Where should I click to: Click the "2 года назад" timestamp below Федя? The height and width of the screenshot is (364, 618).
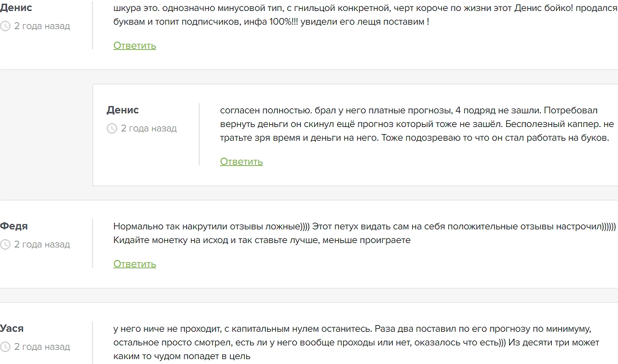click(42, 245)
